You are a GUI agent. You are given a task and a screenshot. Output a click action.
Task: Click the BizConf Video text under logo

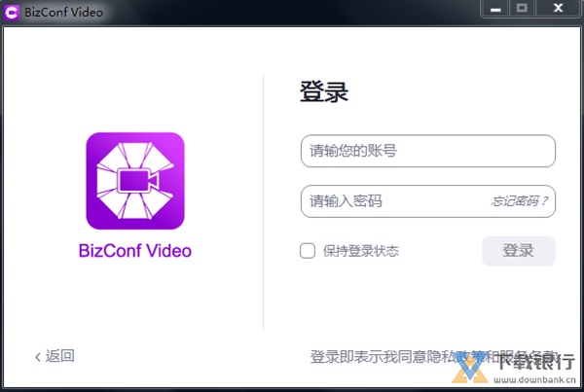pos(135,251)
